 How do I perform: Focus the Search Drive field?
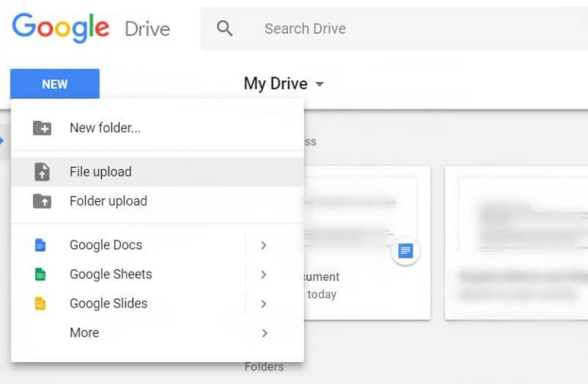pyautogui.click(x=394, y=28)
